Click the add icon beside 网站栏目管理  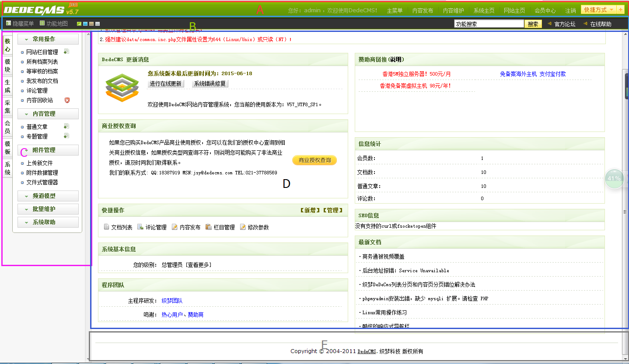pyautogui.click(x=66, y=52)
